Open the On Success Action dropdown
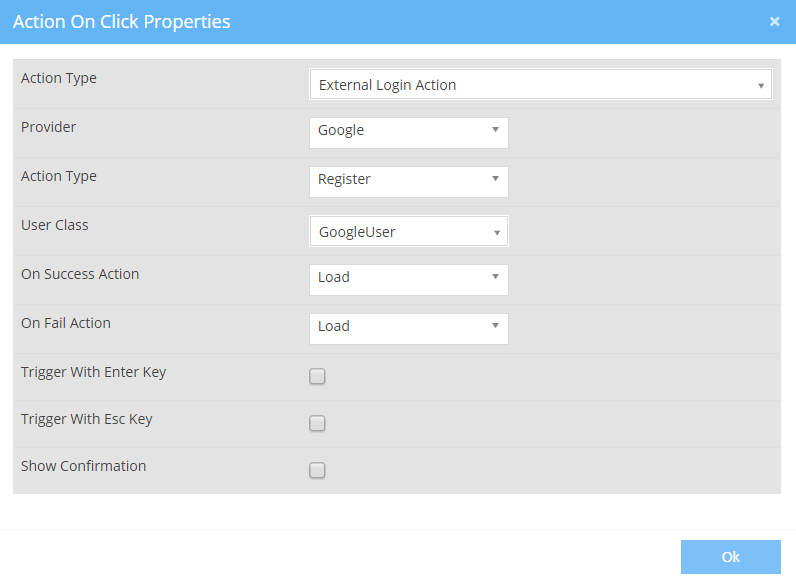This screenshot has height=584, width=796. click(408, 278)
